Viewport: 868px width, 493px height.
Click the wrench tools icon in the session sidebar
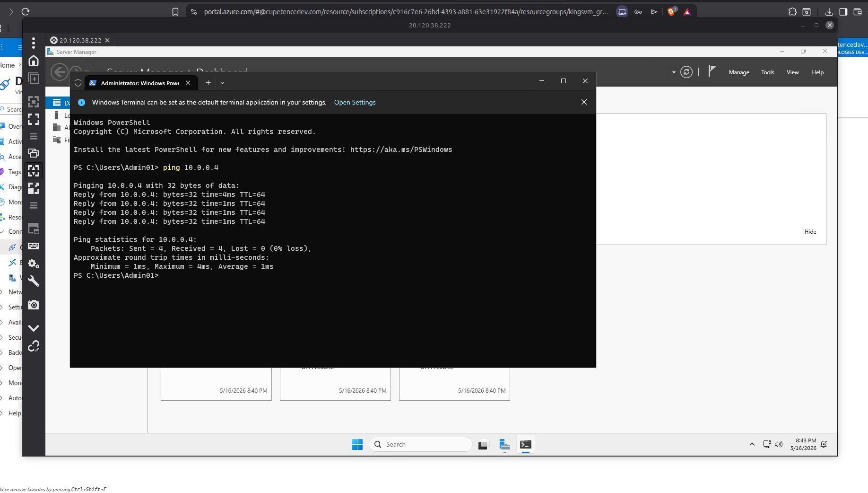(34, 281)
